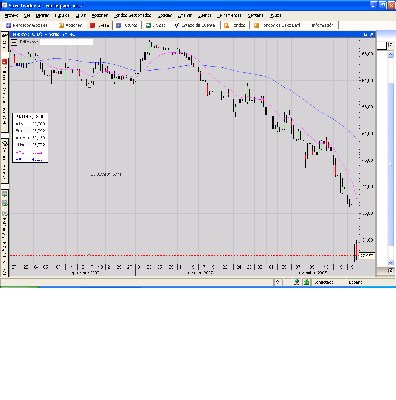Open the dropdown at the top of right panel

coord(390,45)
